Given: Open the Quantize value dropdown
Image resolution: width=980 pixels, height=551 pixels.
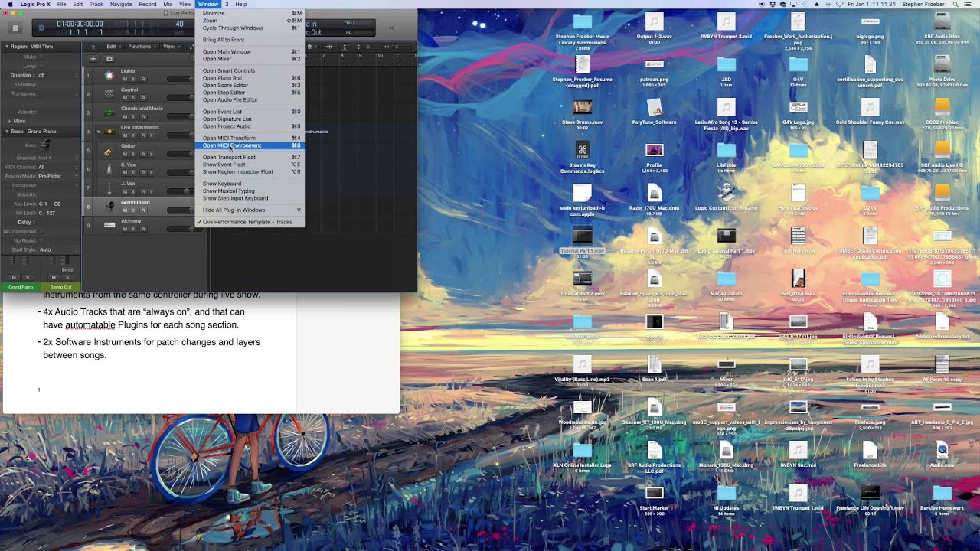Looking at the screenshot, I should coord(57,75).
